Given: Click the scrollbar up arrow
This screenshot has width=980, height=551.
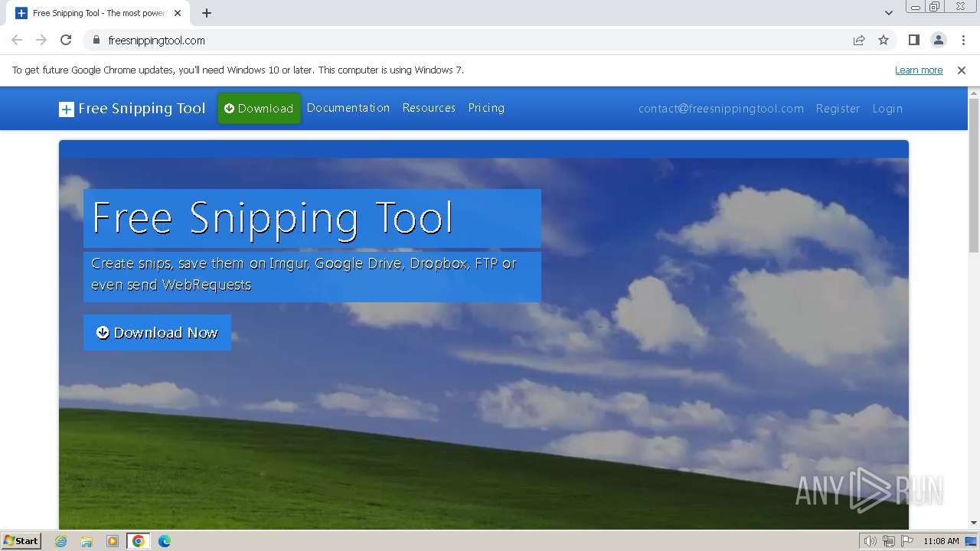Looking at the screenshot, I should coord(974,93).
